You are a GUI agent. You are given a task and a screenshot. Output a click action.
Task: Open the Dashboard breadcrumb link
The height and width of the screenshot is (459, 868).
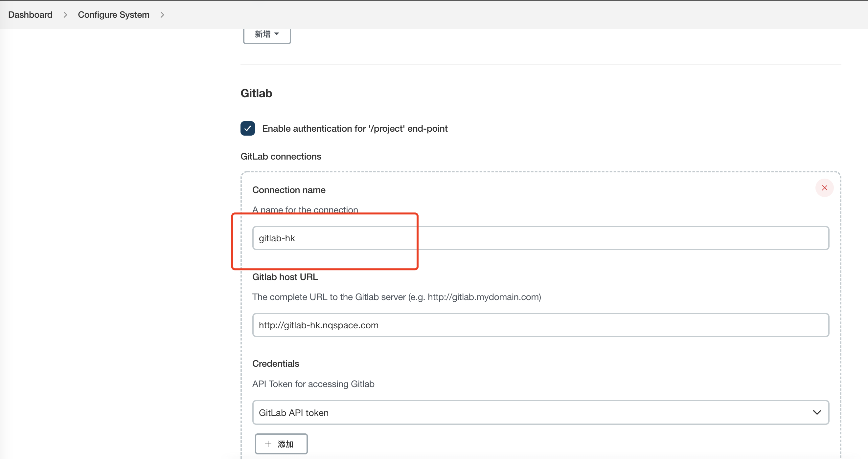tap(30, 14)
